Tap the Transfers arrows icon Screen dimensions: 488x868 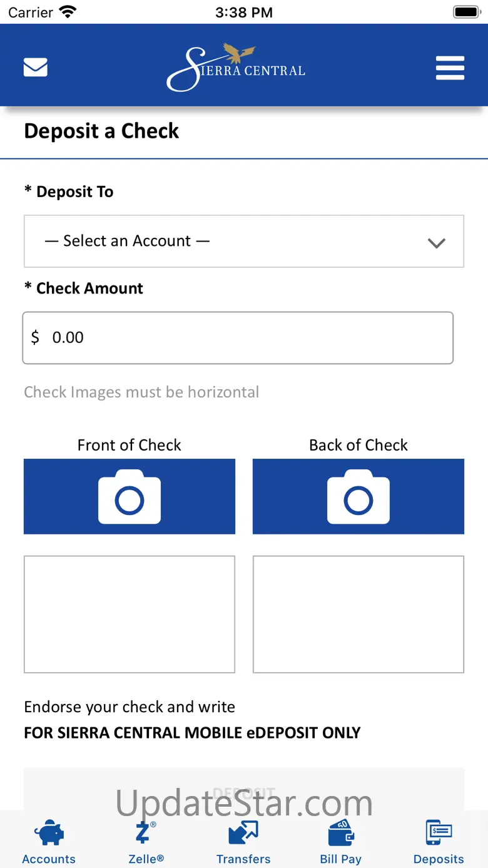[243, 833]
